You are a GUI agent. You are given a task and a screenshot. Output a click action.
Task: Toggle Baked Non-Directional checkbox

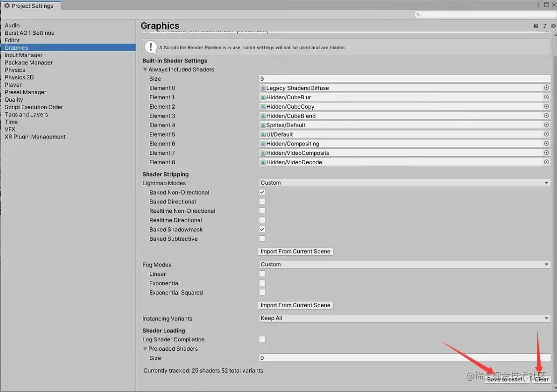(262, 192)
